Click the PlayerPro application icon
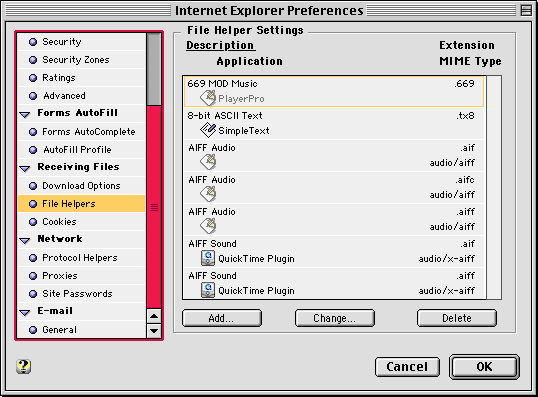Screen dimensions: 538x397 click(x=208, y=98)
